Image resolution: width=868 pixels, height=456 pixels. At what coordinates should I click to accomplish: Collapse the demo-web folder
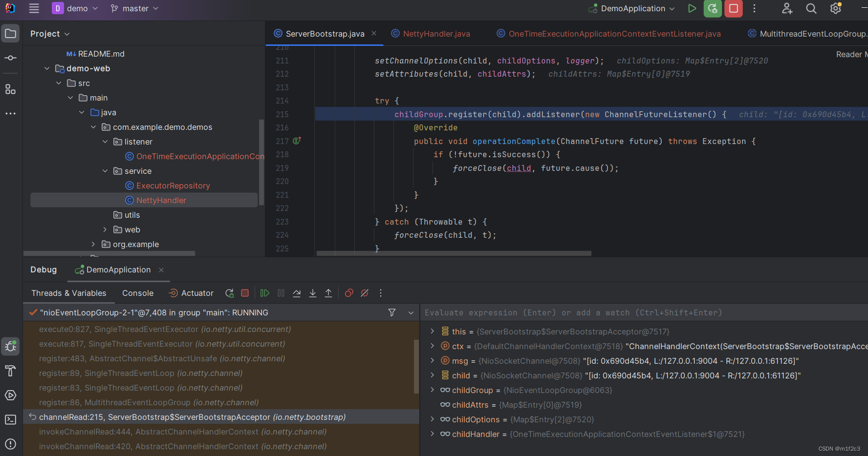(47, 68)
